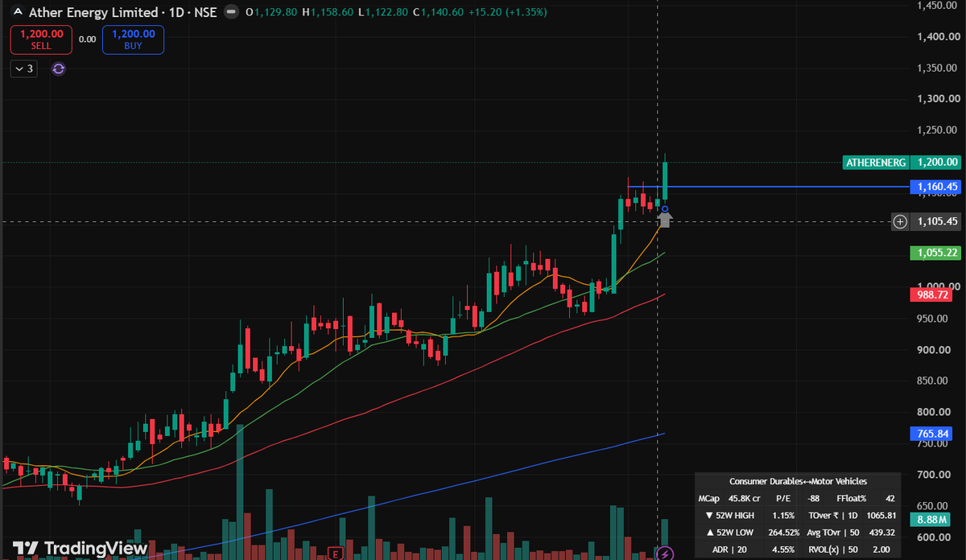
Task: Click the -88 P/E value
Action: (814, 499)
